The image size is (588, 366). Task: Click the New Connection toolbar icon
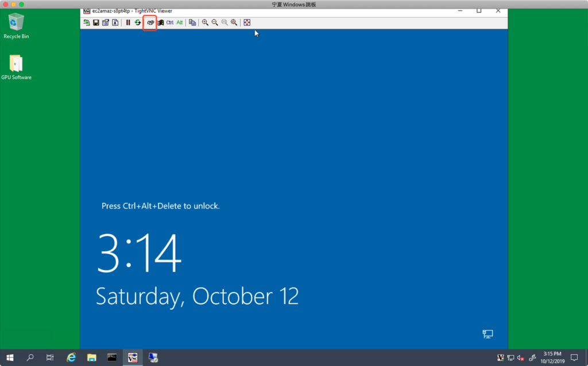point(87,22)
